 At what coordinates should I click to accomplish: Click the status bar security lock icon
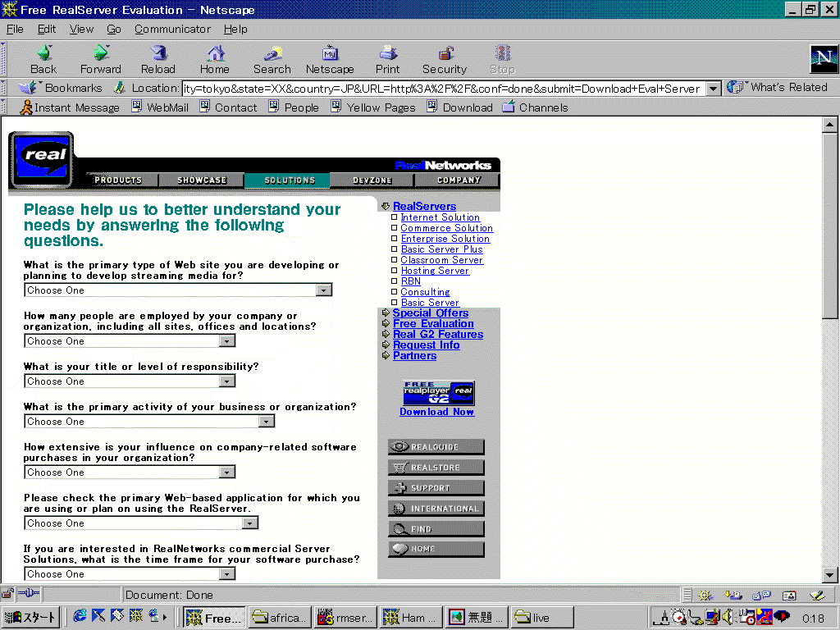[7, 594]
